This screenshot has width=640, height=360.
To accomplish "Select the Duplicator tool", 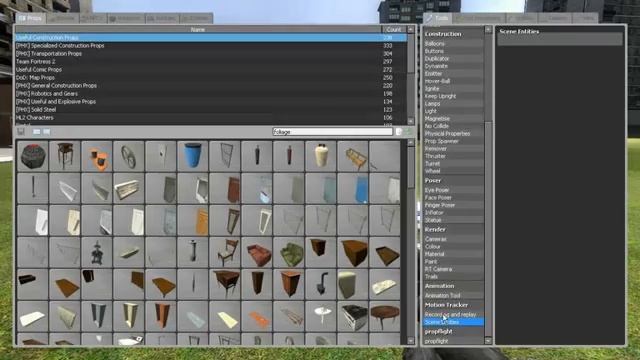I will click(453, 59).
